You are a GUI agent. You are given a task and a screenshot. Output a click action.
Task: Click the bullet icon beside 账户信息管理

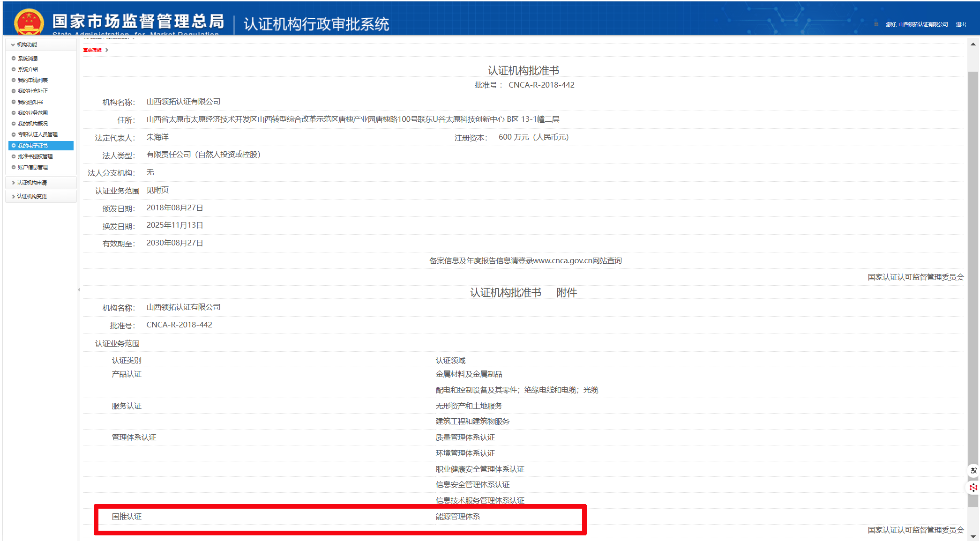[14, 167]
